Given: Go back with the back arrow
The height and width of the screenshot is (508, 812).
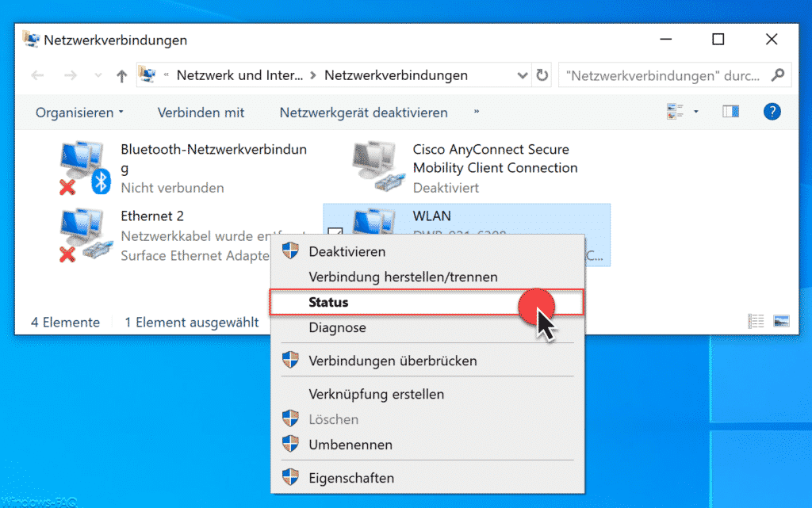Looking at the screenshot, I should 37,75.
